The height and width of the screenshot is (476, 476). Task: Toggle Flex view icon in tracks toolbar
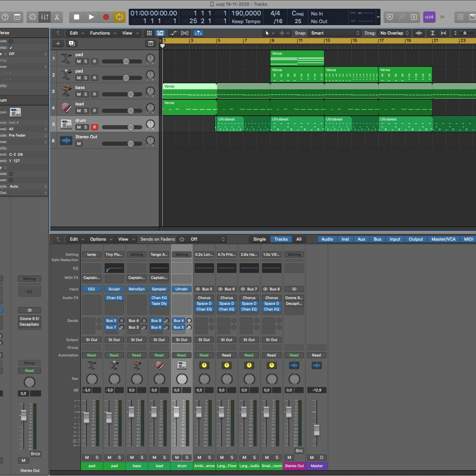(x=185, y=33)
